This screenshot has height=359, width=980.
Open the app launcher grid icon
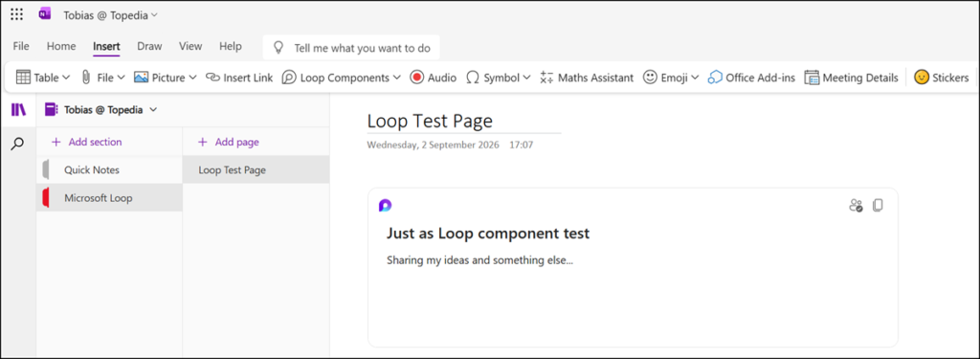pyautogui.click(x=17, y=14)
